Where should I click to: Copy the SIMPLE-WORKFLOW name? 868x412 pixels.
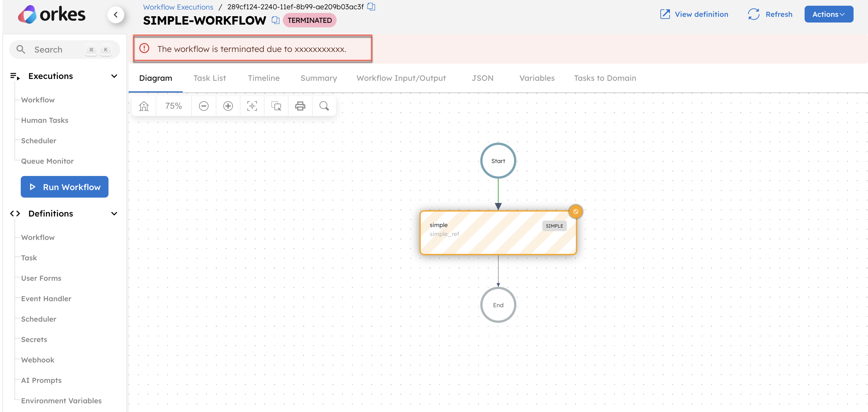click(275, 20)
